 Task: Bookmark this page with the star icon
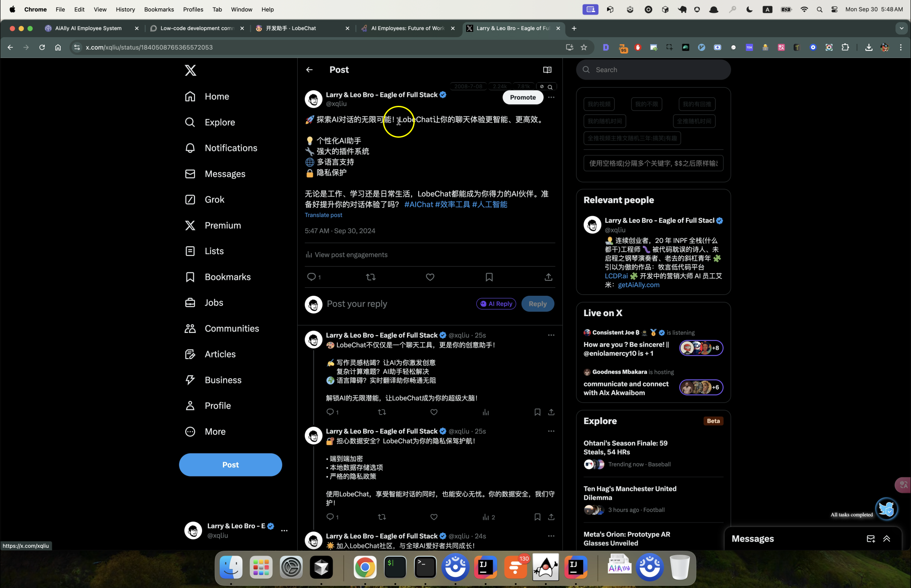pos(584,47)
